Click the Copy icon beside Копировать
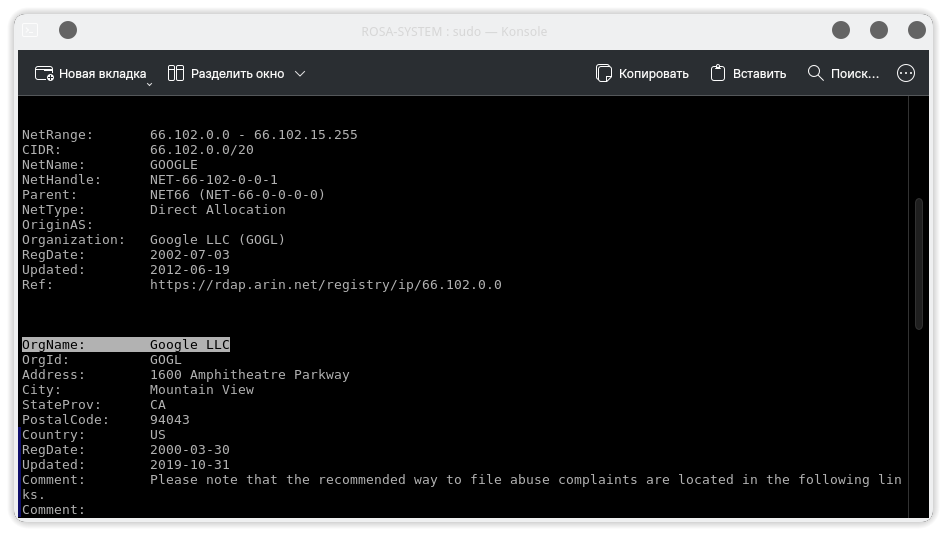 pyautogui.click(x=603, y=74)
